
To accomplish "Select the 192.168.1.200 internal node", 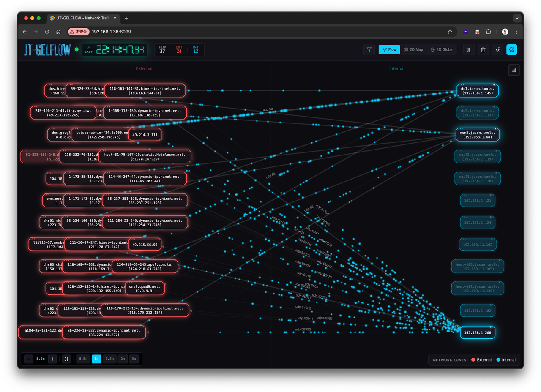I will tap(478, 332).
